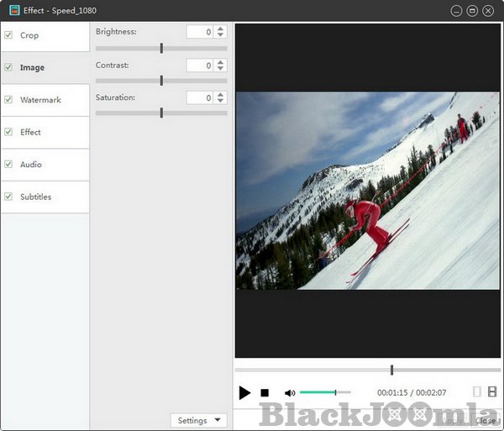504x431 pixels.
Task: Open the Settings dropdown
Action: pos(198,420)
